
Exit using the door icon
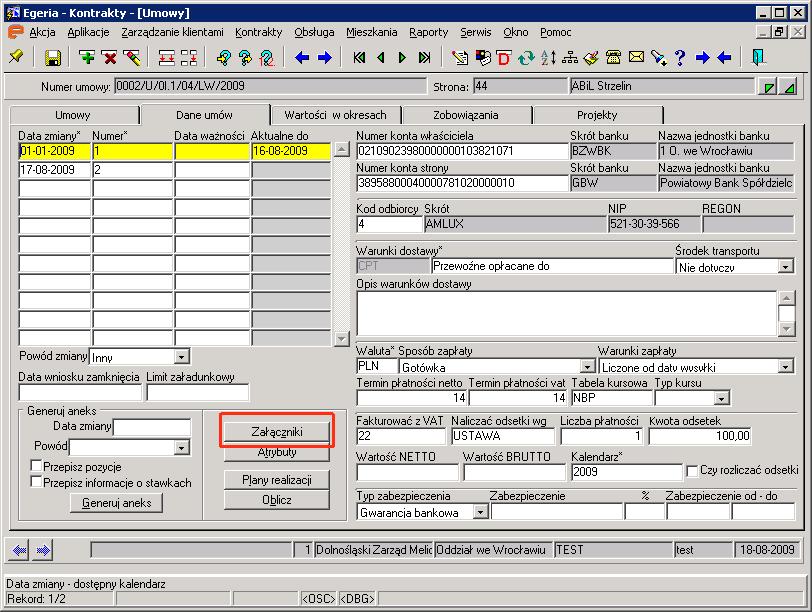point(758,57)
